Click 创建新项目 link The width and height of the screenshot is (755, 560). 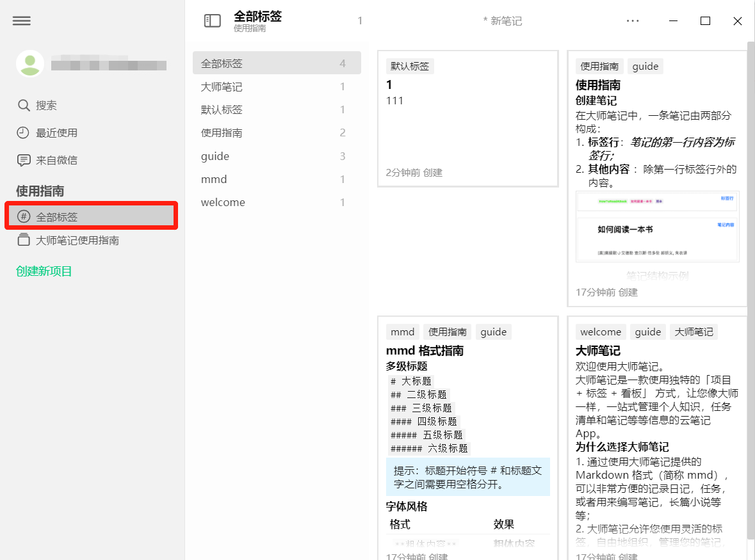click(44, 271)
